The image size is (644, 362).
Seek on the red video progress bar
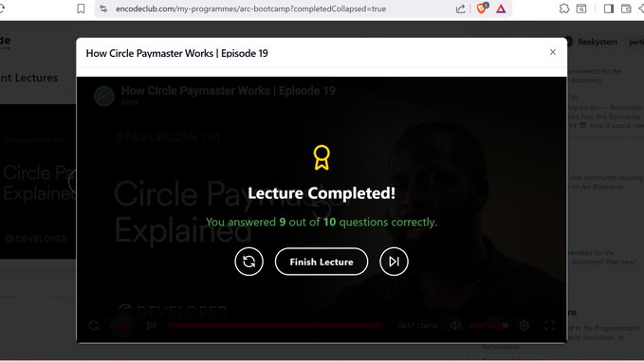click(275, 325)
